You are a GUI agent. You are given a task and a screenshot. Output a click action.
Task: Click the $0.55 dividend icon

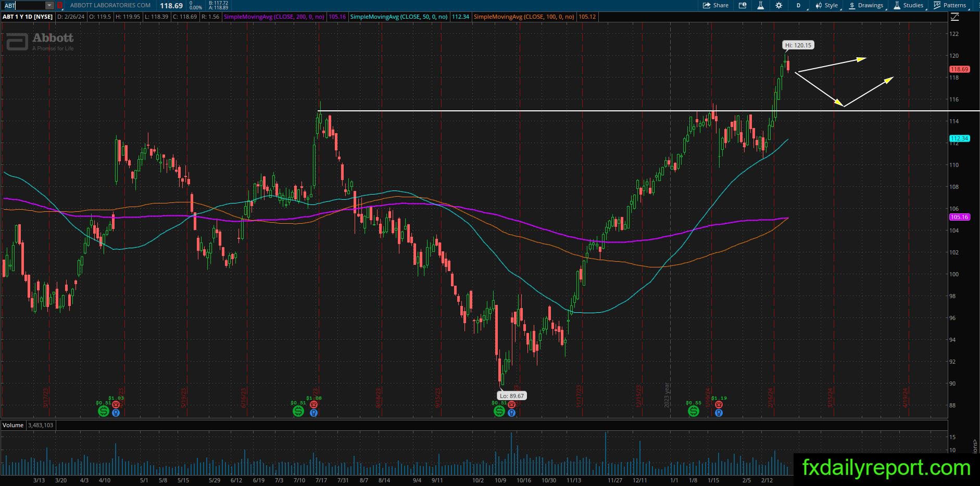point(694,411)
